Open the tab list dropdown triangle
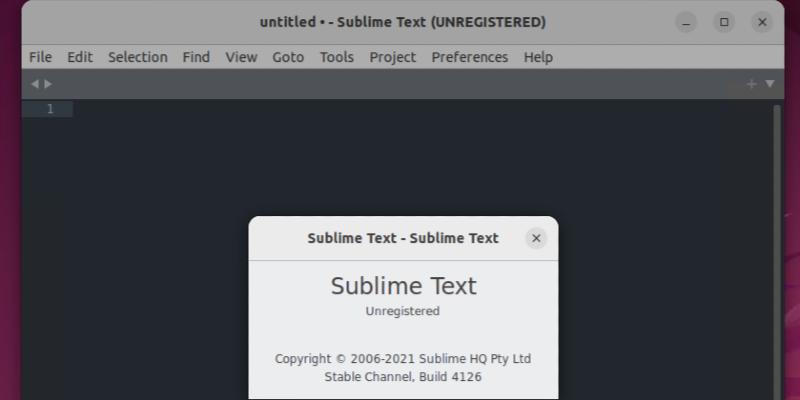 [770, 84]
